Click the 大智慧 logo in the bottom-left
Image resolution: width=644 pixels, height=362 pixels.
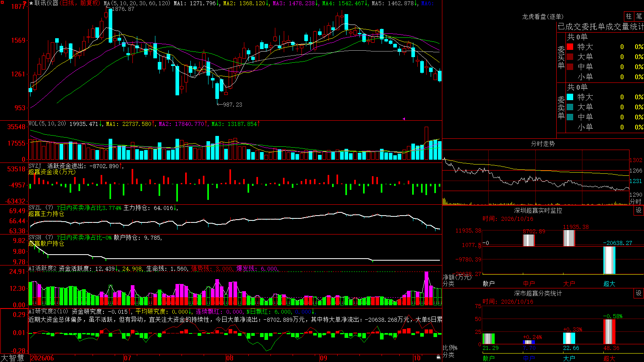[x=12, y=358]
